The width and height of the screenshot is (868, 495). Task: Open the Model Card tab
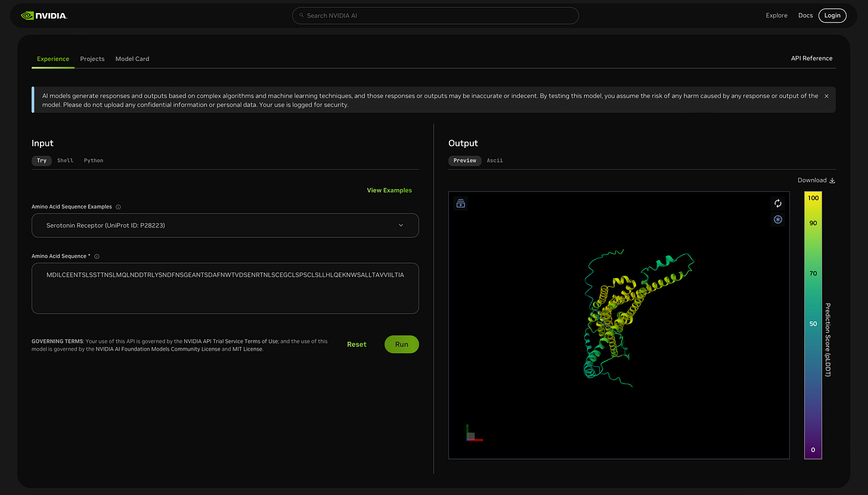click(132, 59)
